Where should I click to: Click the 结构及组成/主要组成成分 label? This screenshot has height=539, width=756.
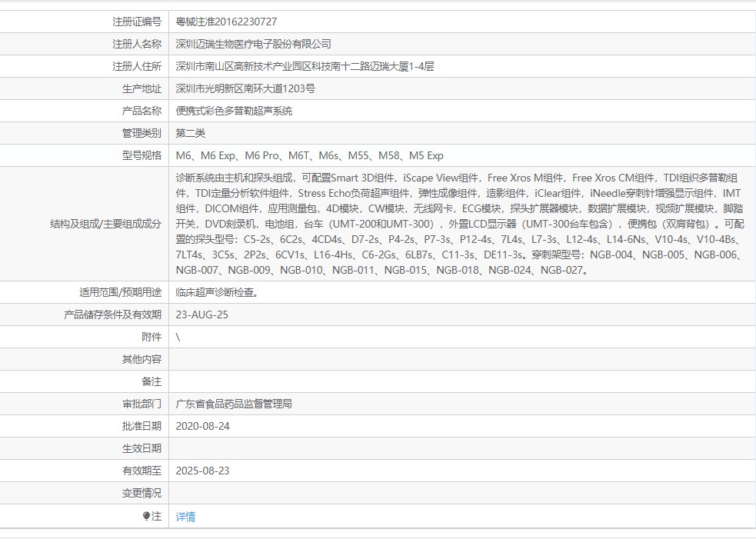[x=105, y=225]
